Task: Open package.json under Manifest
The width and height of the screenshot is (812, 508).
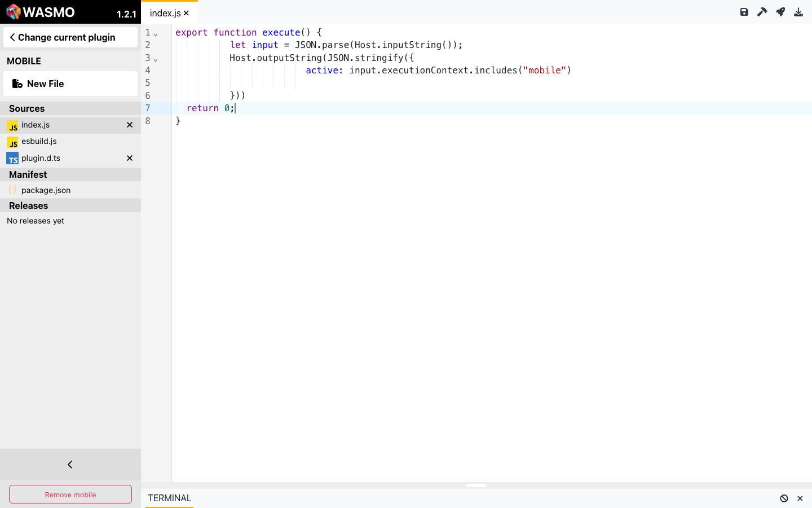Action: click(46, 190)
